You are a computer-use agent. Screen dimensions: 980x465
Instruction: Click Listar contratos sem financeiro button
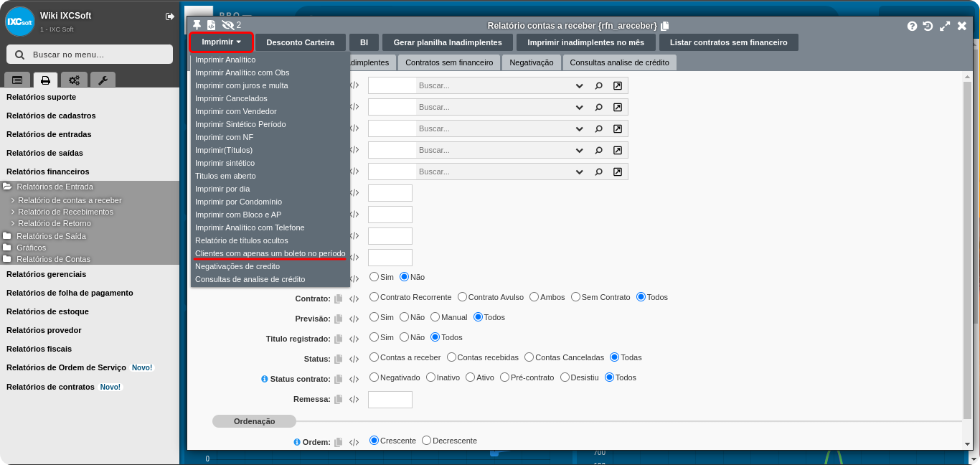729,42
